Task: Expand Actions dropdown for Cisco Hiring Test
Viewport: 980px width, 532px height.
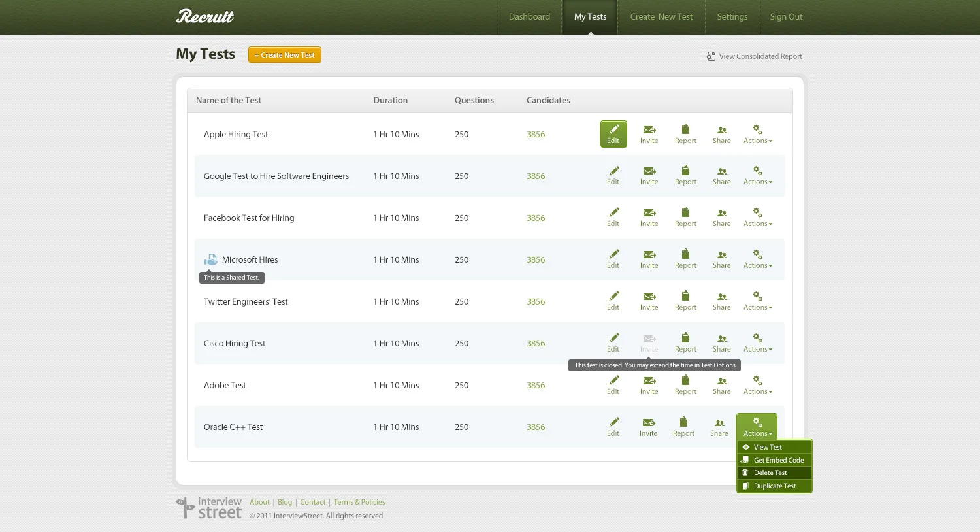Action: (758, 343)
